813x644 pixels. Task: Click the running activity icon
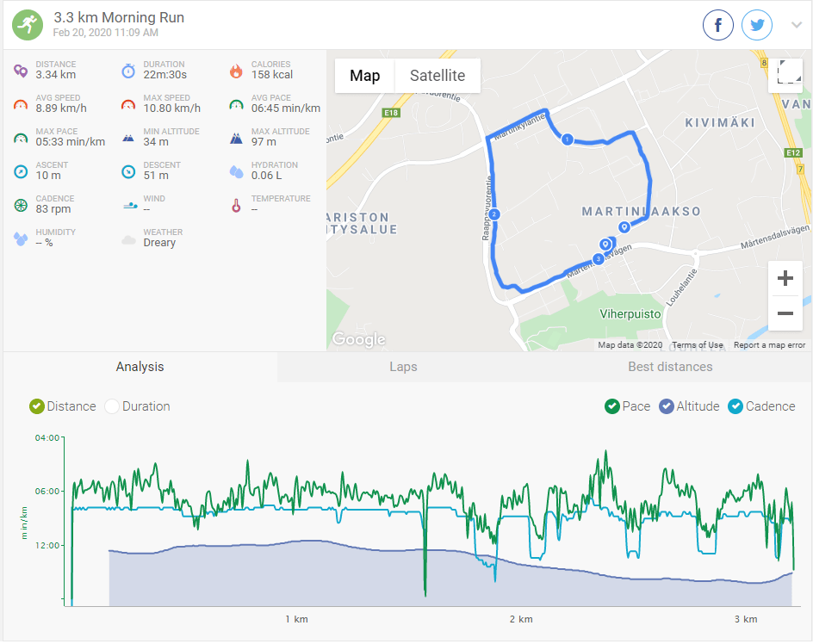(x=28, y=25)
